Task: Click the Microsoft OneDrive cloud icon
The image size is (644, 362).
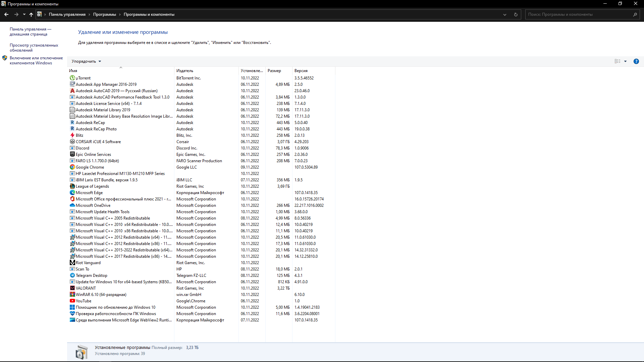Action: (72, 205)
